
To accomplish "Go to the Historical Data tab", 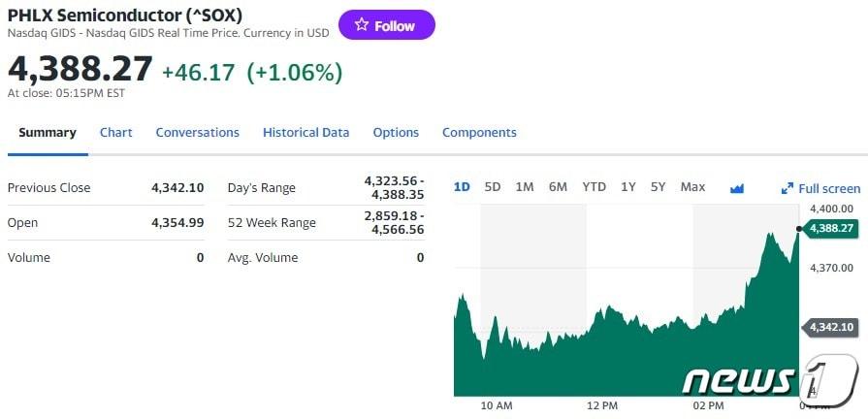I will [x=305, y=132].
